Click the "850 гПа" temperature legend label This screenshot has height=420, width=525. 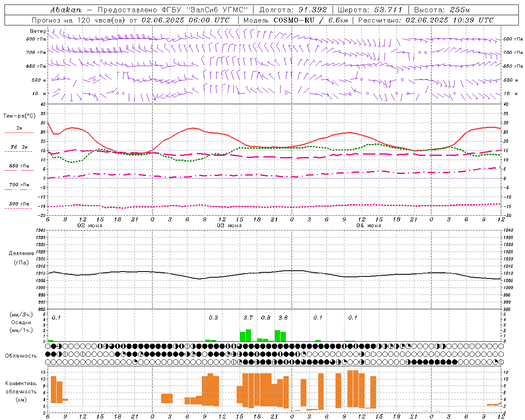click(19, 166)
